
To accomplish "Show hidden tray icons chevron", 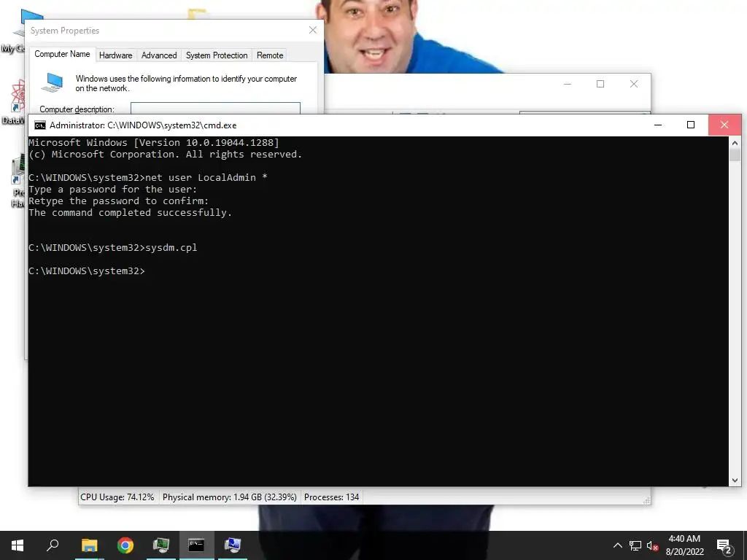I will coord(617,545).
